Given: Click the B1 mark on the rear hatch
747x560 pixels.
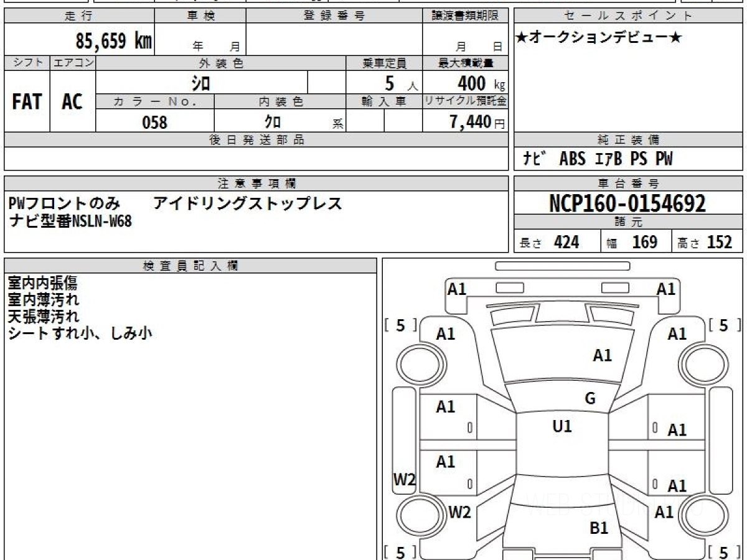Looking at the screenshot, I should pyautogui.click(x=598, y=529).
